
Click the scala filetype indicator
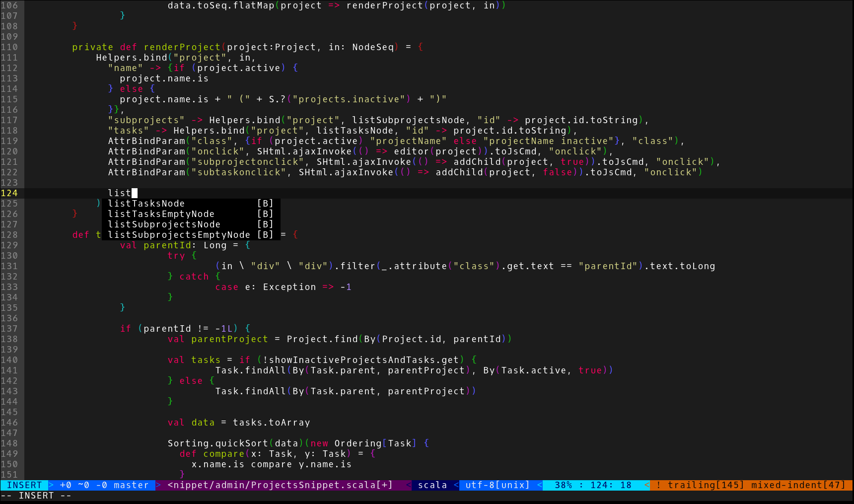[432, 485]
